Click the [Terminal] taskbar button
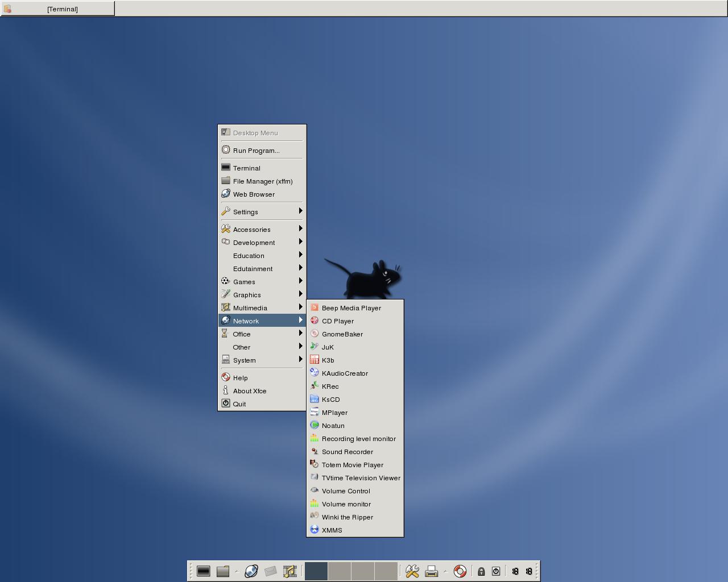 [x=57, y=9]
